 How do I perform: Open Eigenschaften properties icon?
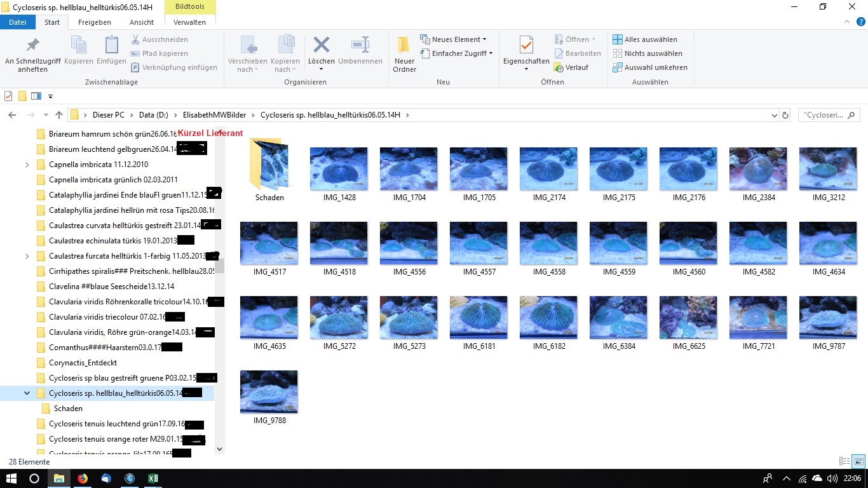point(526,46)
